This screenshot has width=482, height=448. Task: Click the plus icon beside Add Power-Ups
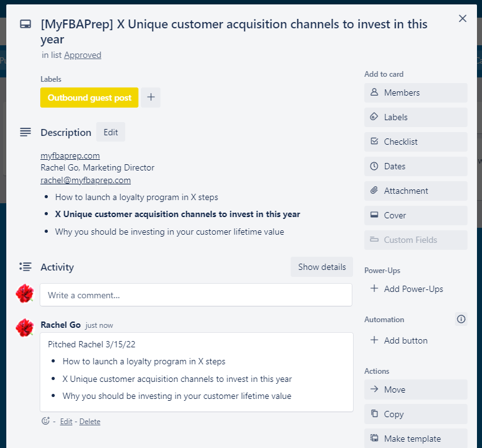pyautogui.click(x=374, y=288)
